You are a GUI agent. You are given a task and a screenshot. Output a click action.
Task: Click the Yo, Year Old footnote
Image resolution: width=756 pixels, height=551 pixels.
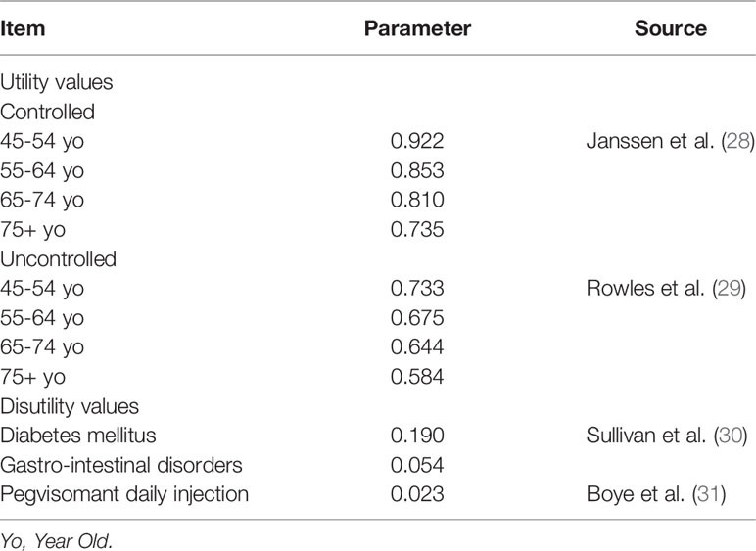pyautogui.click(x=56, y=541)
